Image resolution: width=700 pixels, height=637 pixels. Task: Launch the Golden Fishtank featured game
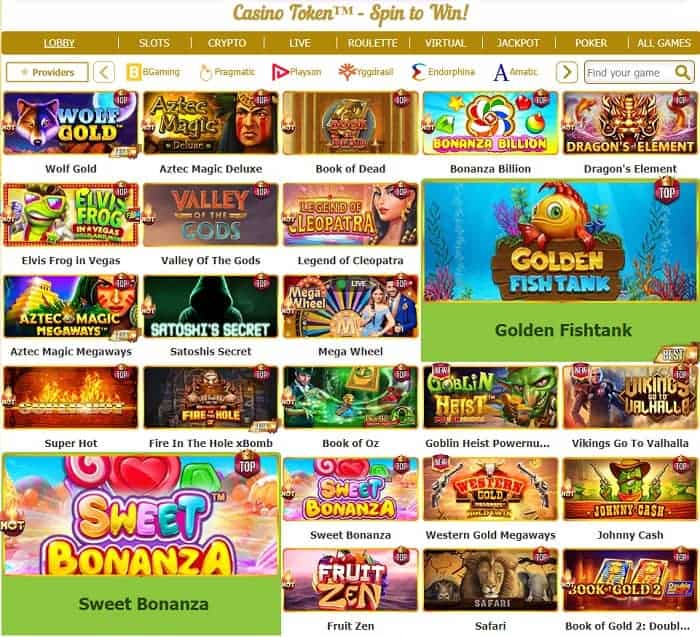click(560, 270)
